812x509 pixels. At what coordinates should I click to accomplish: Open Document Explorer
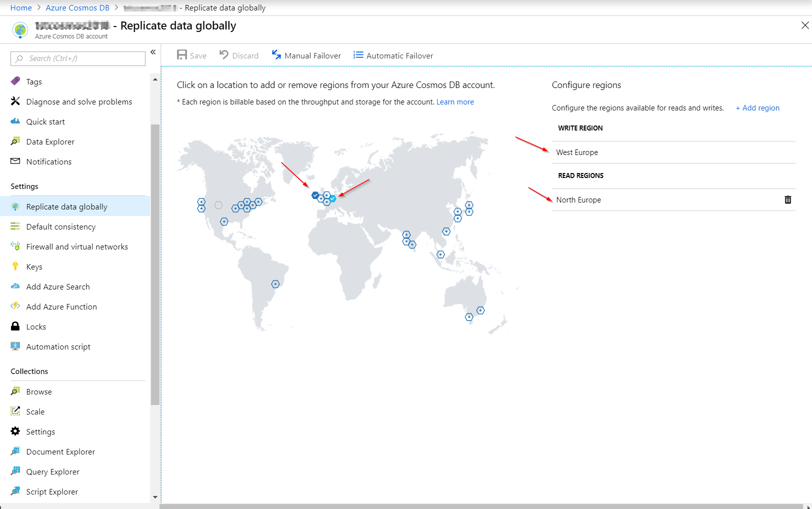pos(60,451)
